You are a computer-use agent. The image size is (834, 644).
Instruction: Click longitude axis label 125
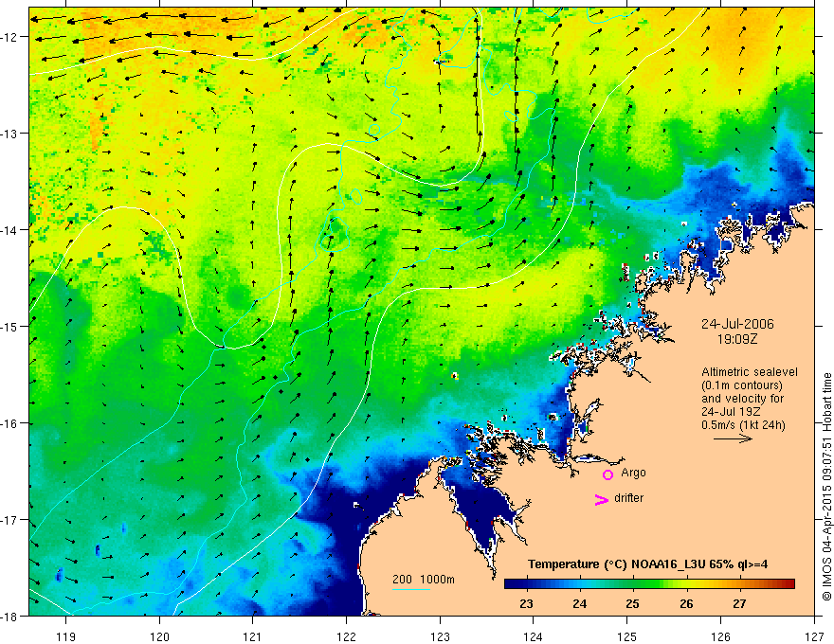point(627,636)
